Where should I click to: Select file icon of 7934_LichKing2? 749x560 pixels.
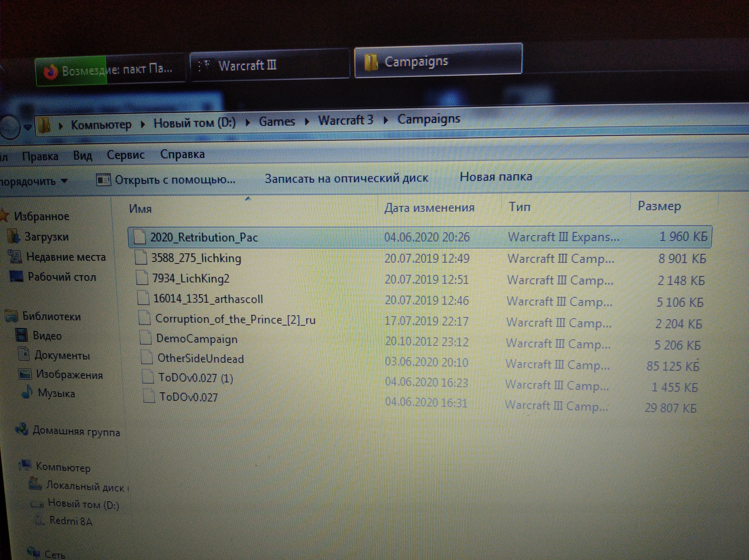[142, 278]
